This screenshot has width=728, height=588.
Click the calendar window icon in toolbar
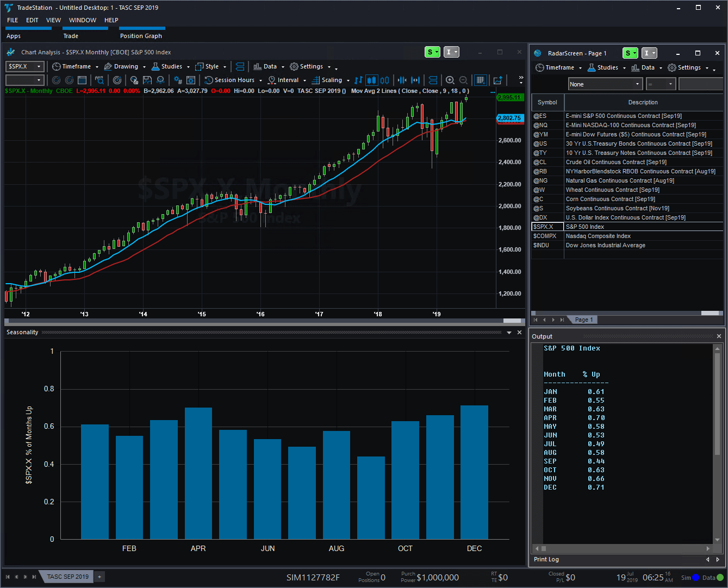tap(82, 80)
